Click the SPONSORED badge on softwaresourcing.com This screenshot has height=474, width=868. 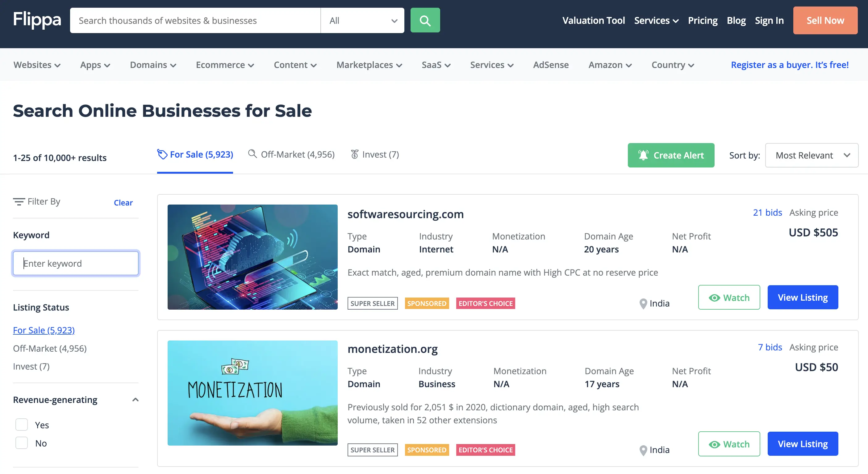[427, 303]
